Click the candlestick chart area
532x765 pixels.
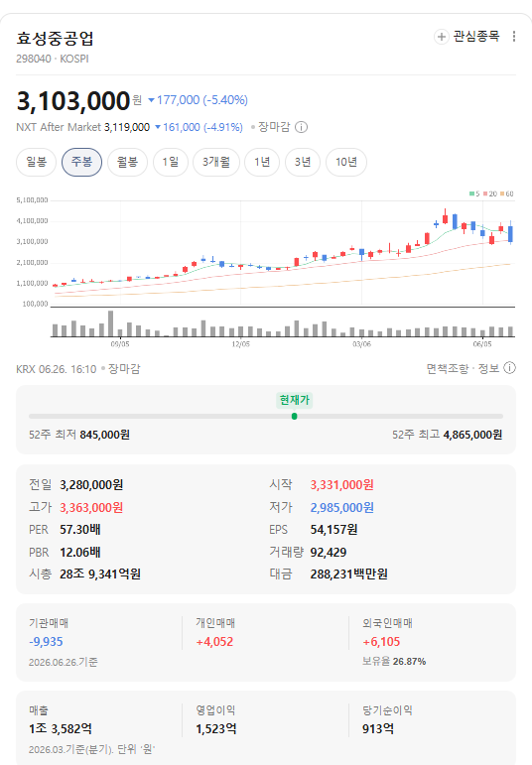click(x=283, y=253)
